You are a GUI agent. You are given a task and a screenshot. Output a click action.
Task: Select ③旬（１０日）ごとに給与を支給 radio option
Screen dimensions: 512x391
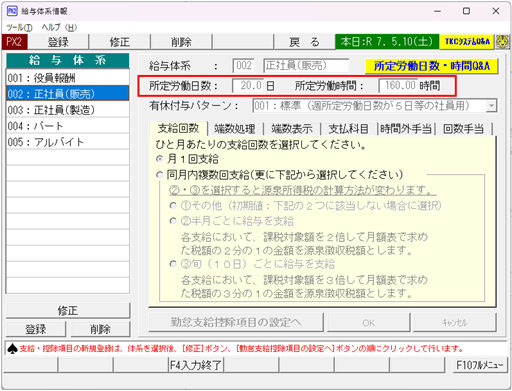tap(173, 264)
